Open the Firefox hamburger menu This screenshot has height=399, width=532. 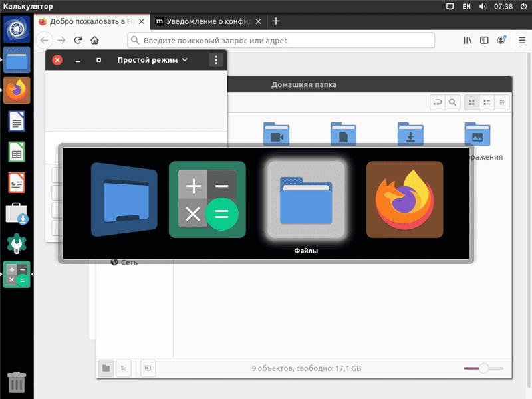point(522,40)
